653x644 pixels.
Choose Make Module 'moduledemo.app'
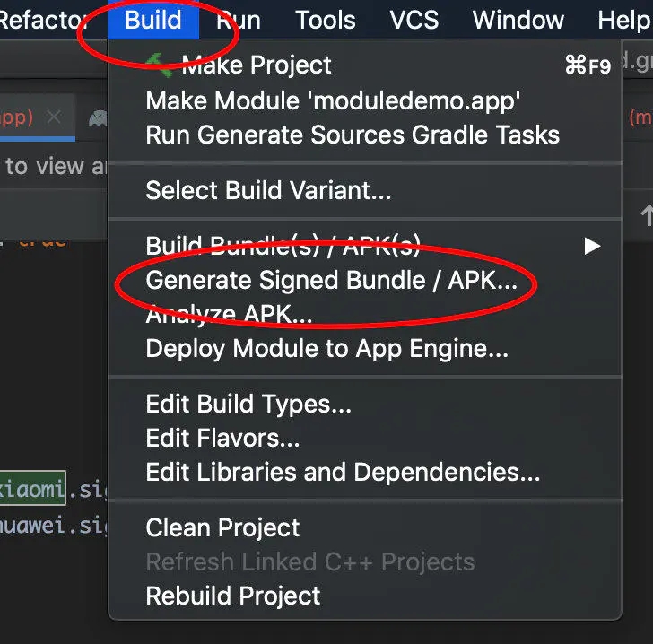(x=333, y=100)
